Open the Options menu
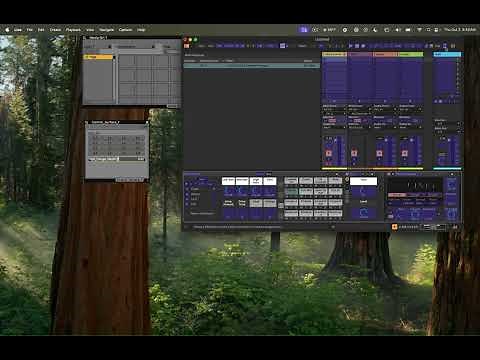The width and height of the screenshot is (480, 360). (125, 30)
